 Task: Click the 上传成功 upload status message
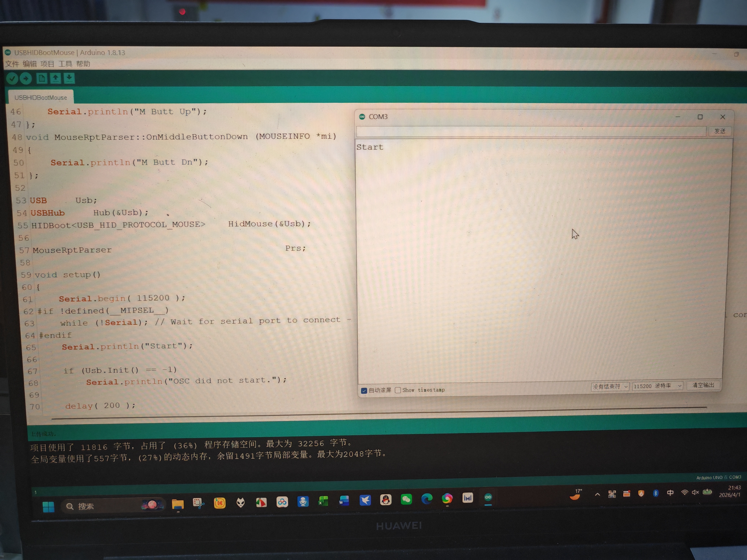(x=44, y=434)
